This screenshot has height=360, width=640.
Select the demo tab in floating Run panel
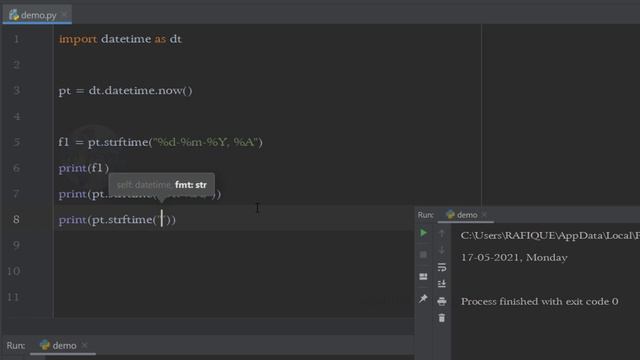[467, 215]
